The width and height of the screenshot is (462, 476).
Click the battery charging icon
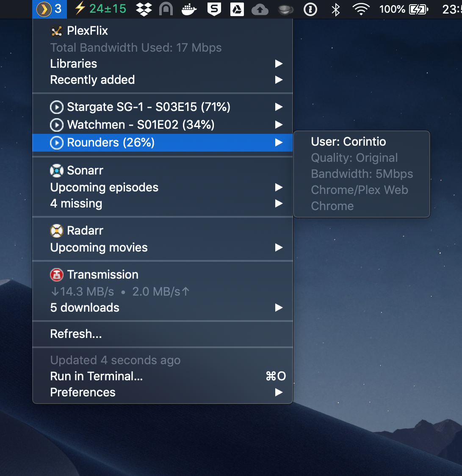(x=418, y=9)
